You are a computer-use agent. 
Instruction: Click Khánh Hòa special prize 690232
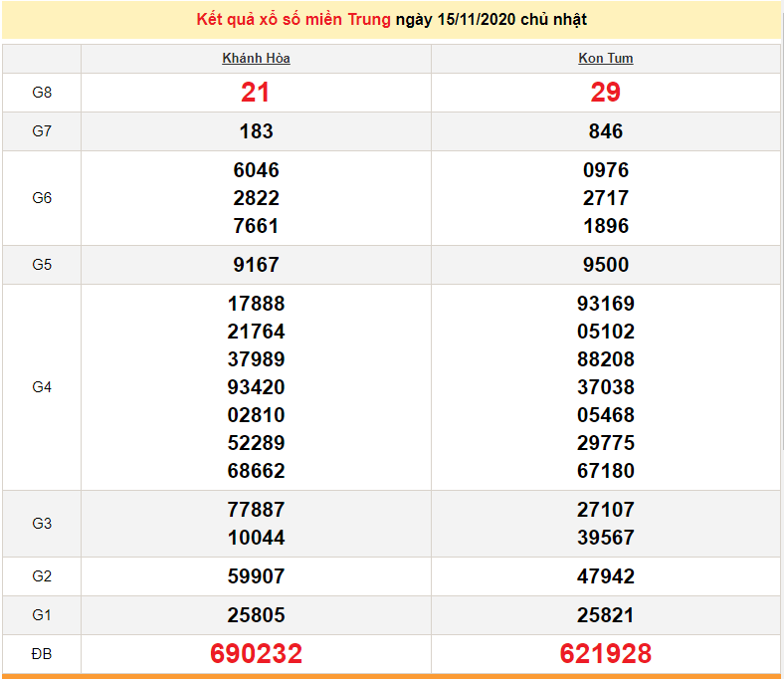(x=256, y=654)
